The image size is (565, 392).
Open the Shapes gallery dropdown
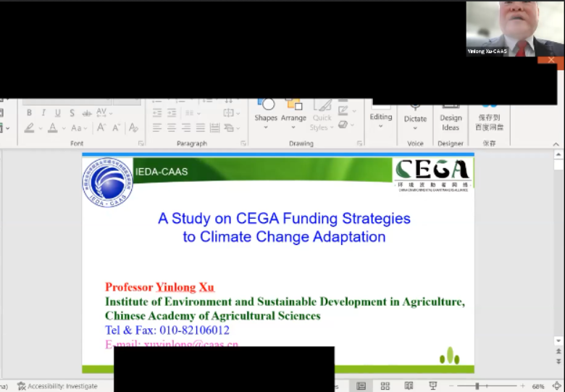coord(265,118)
